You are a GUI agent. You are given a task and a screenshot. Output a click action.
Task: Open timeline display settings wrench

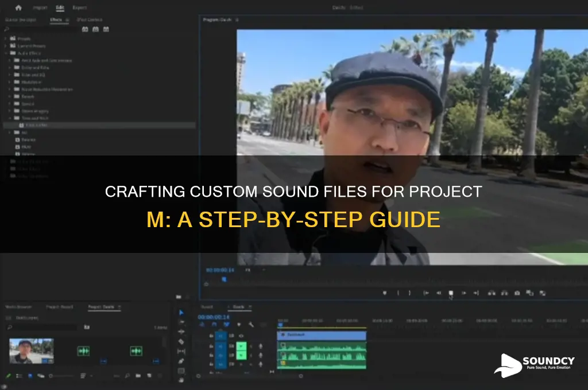pyautogui.click(x=251, y=325)
